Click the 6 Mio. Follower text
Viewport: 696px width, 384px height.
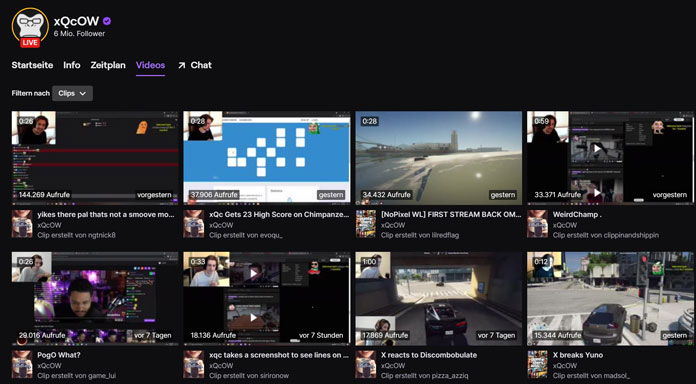pos(79,34)
